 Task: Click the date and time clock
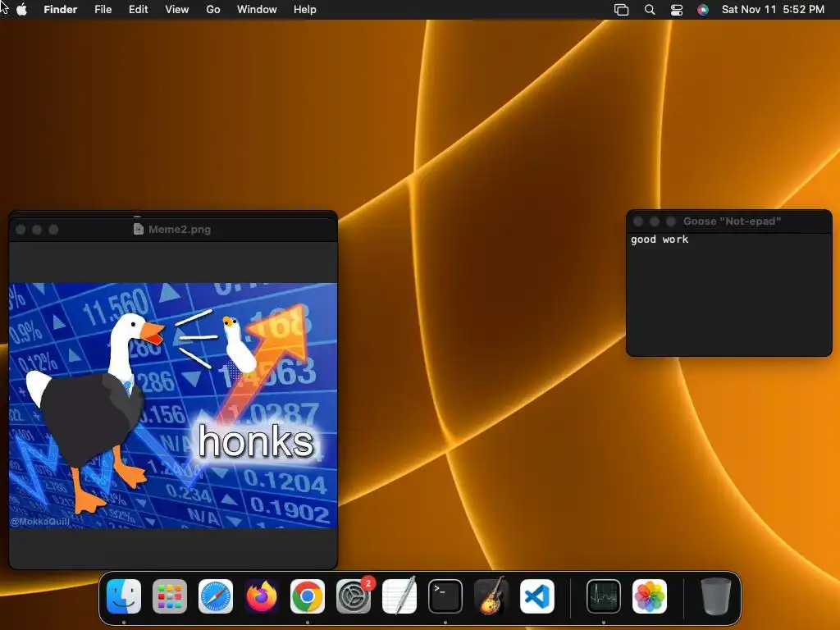click(773, 10)
